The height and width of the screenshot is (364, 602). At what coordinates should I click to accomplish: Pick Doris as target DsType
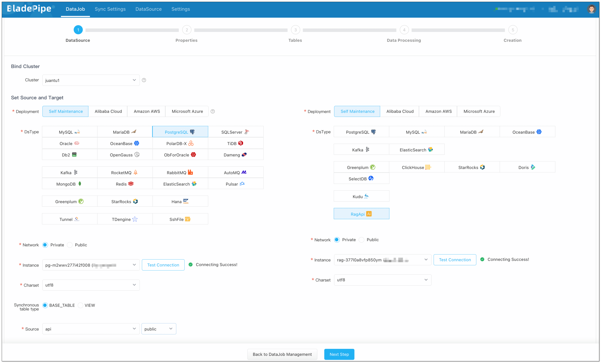(527, 167)
